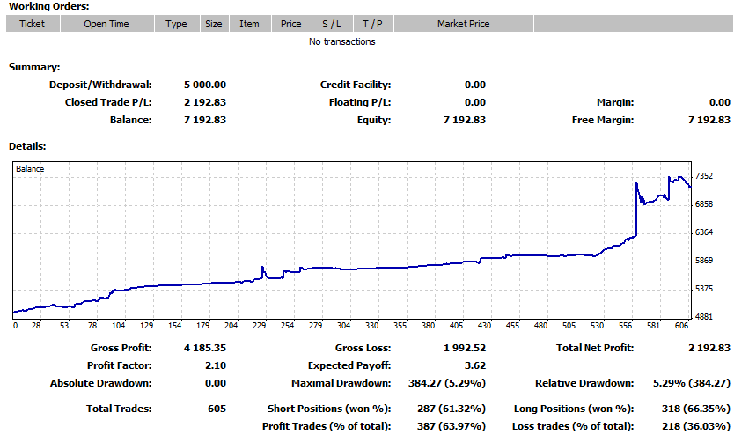The width and height of the screenshot is (749, 435).
Task: Click the 4881 label on chart axis
Action: (x=704, y=316)
